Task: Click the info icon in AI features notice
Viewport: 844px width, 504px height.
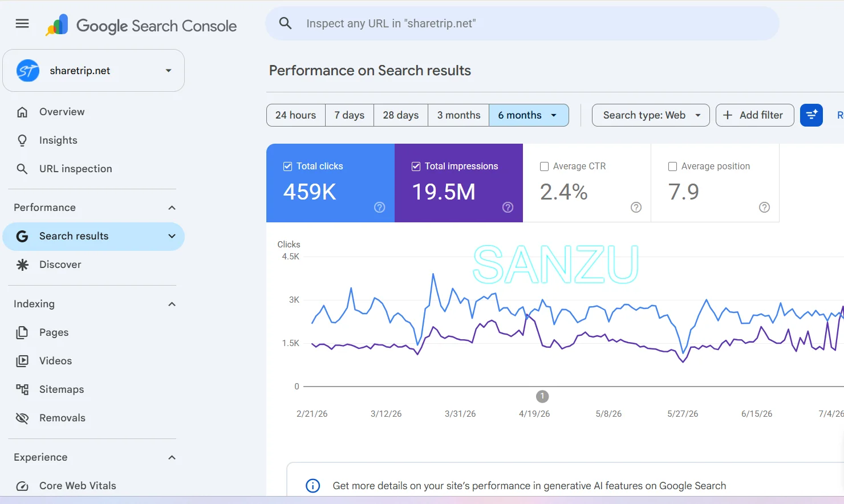Action: [x=313, y=486]
